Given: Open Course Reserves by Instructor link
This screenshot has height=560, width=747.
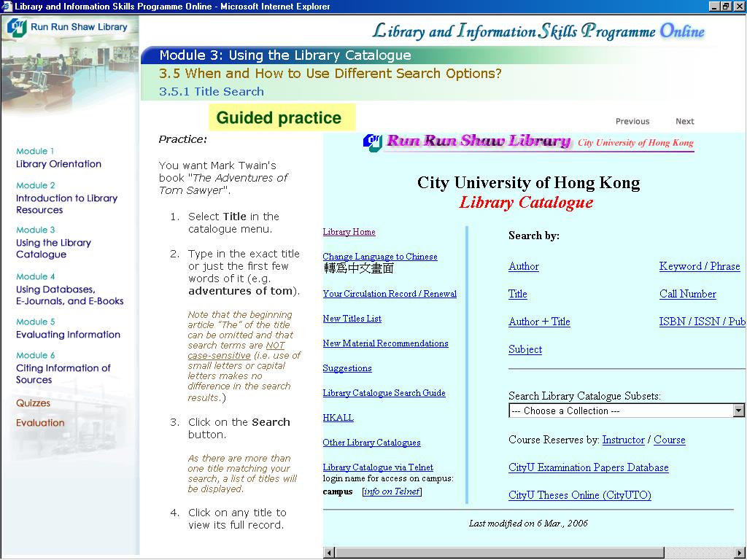Looking at the screenshot, I should pyautogui.click(x=623, y=440).
